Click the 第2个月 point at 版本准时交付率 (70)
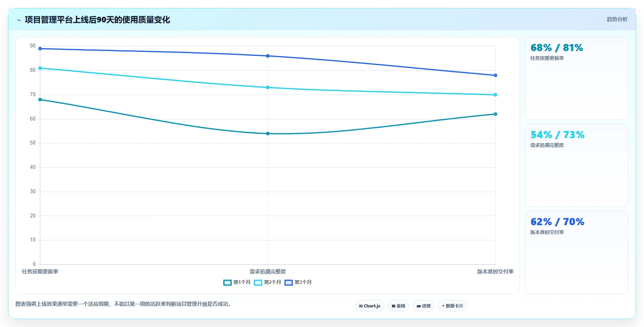Image resolution: width=644 pixels, height=327 pixels. [495, 95]
